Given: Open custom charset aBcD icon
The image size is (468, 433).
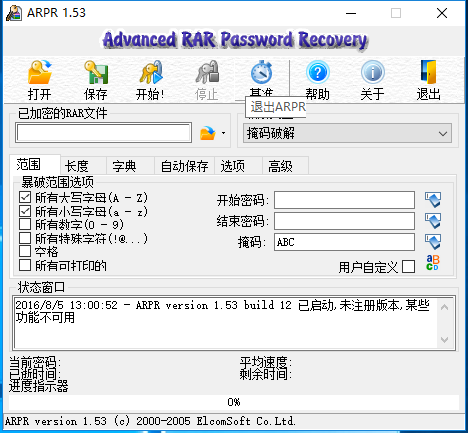Looking at the screenshot, I should (x=433, y=263).
